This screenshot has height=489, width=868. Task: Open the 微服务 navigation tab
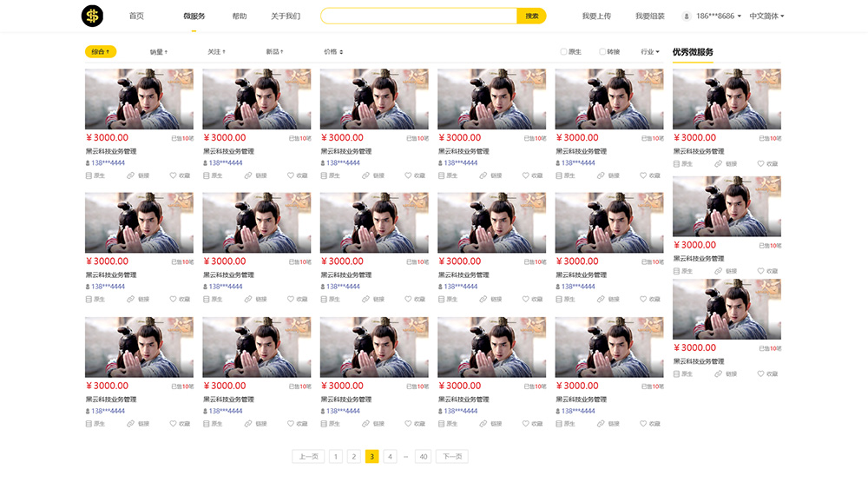[x=194, y=16]
